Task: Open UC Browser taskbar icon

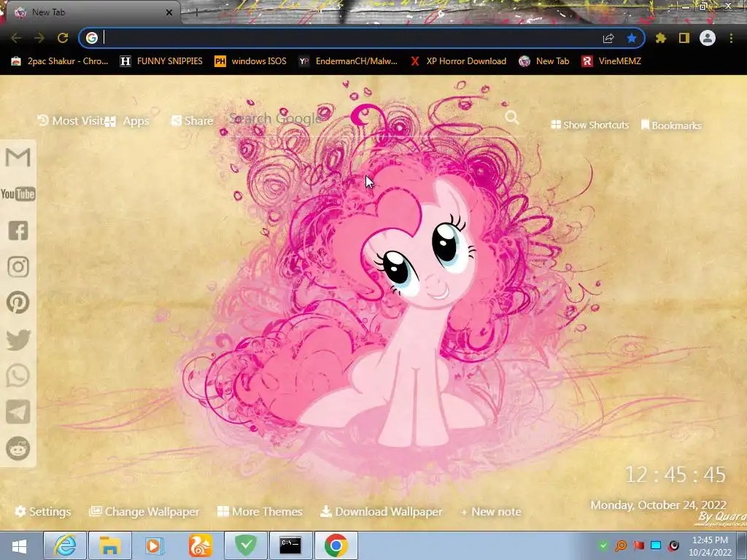Action: (x=200, y=545)
